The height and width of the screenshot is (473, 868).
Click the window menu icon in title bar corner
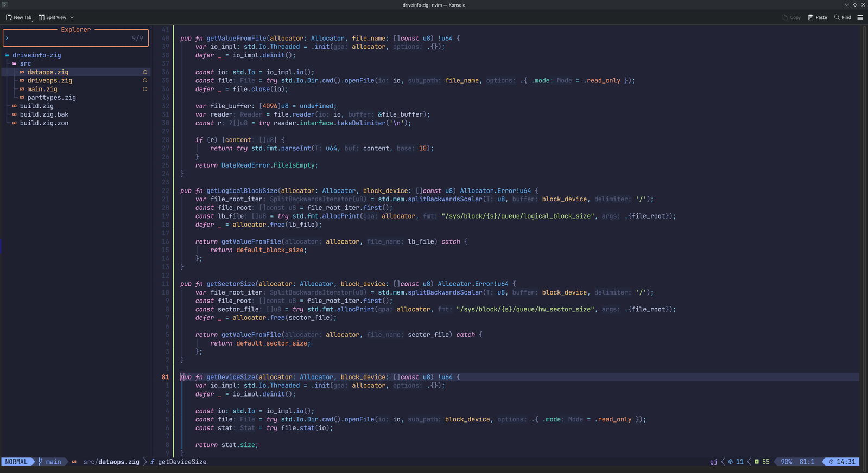click(x=4, y=4)
